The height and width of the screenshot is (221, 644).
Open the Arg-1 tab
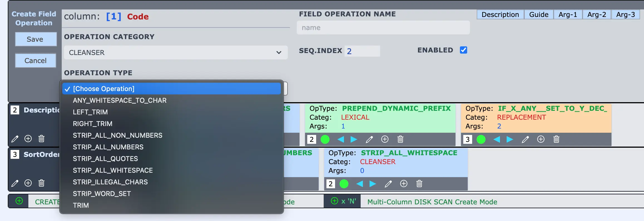coord(568,14)
